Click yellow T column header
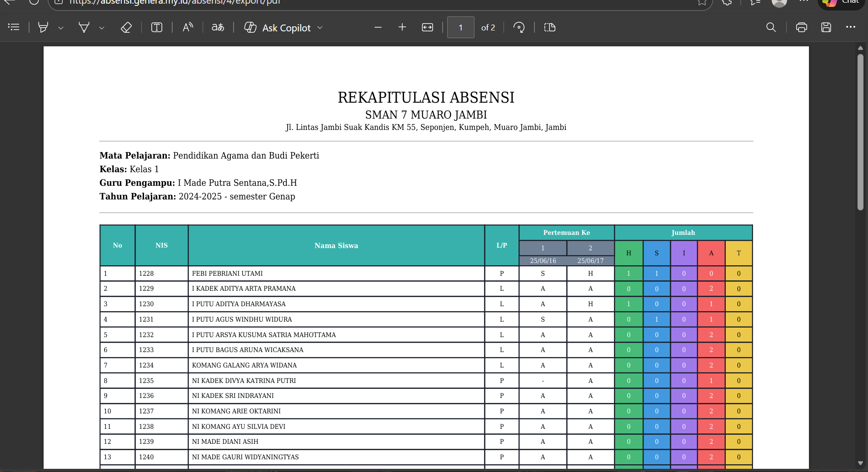The width and height of the screenshot is (868, 472). pyautogui.click(x=738, y=253)
